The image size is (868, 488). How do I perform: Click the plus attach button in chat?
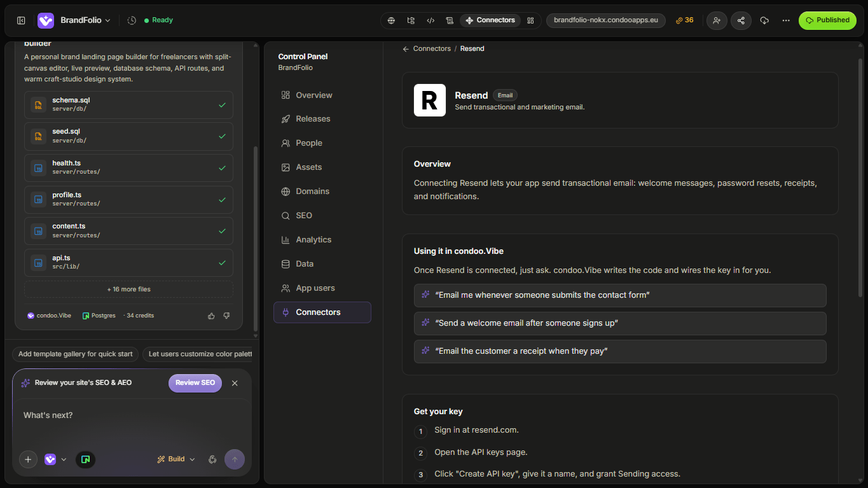pyautogui.click(x=28, y=459)
